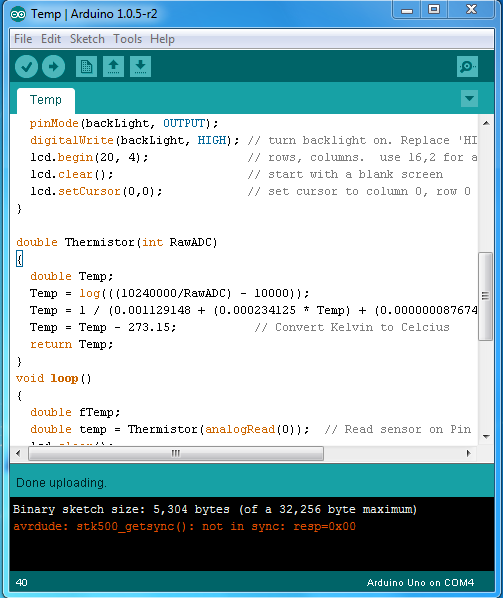
Task: Click the Verify checkmark button
Action: 26,67
